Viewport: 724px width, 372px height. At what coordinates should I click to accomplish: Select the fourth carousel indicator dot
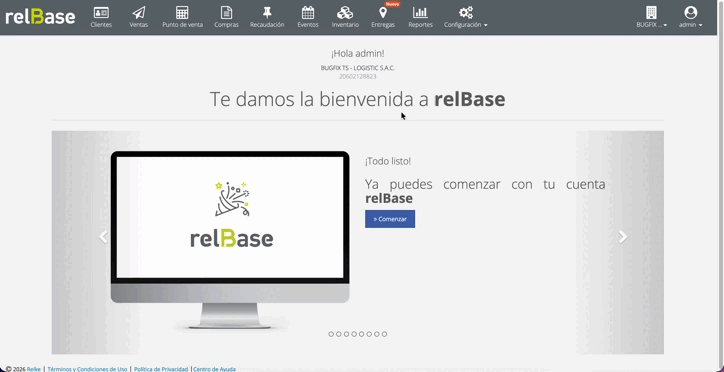[x=354, y=334]
